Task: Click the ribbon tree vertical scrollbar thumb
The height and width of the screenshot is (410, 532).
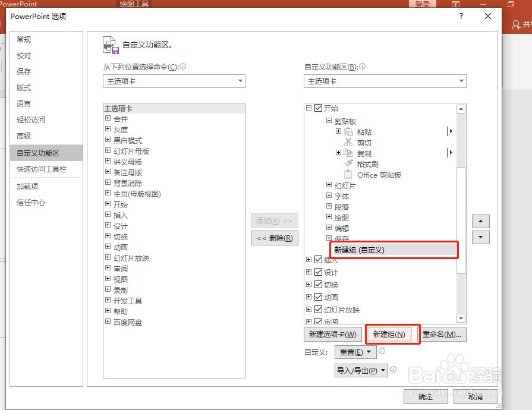Action: point(461,220)
